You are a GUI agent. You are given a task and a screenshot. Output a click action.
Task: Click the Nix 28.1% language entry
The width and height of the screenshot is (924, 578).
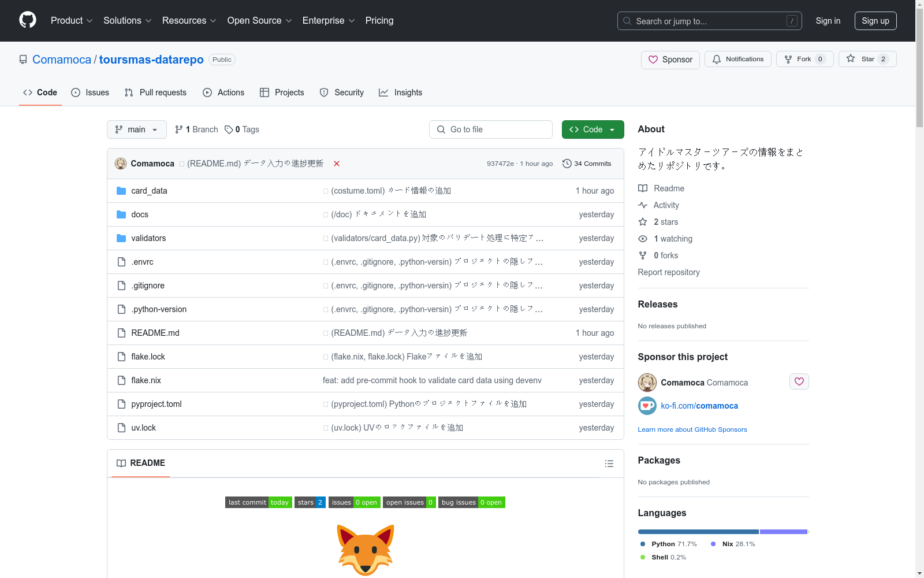[x=733, y=544]
